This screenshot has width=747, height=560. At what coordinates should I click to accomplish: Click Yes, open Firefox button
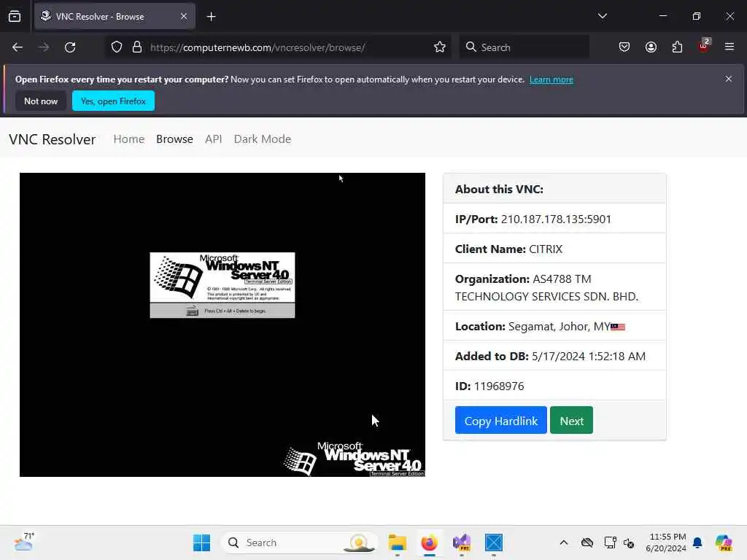click(x=113, y=101)
